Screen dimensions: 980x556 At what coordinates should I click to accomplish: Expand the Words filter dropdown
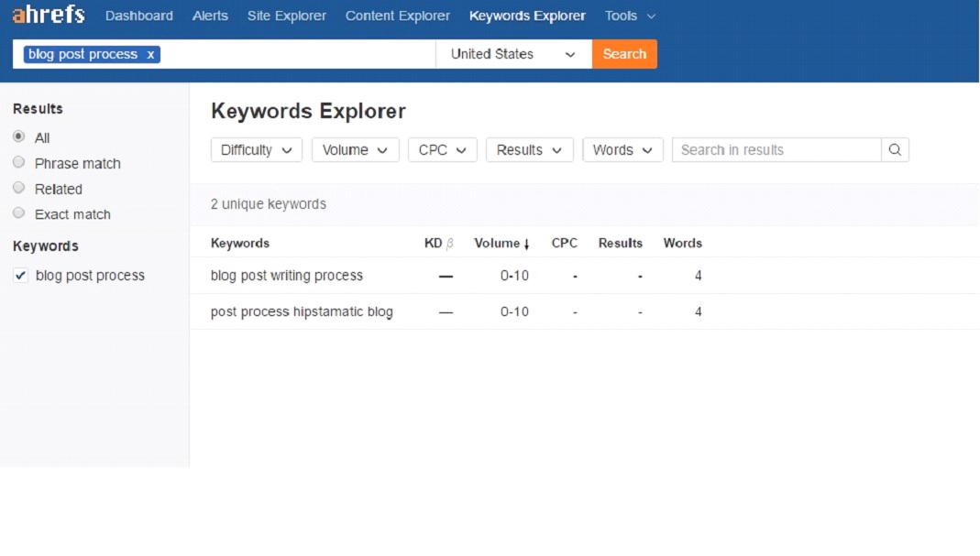[622, 150]
